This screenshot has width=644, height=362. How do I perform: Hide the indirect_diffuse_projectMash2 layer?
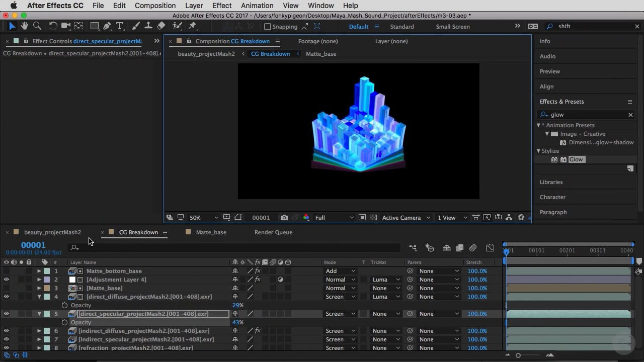coord(7,331)
